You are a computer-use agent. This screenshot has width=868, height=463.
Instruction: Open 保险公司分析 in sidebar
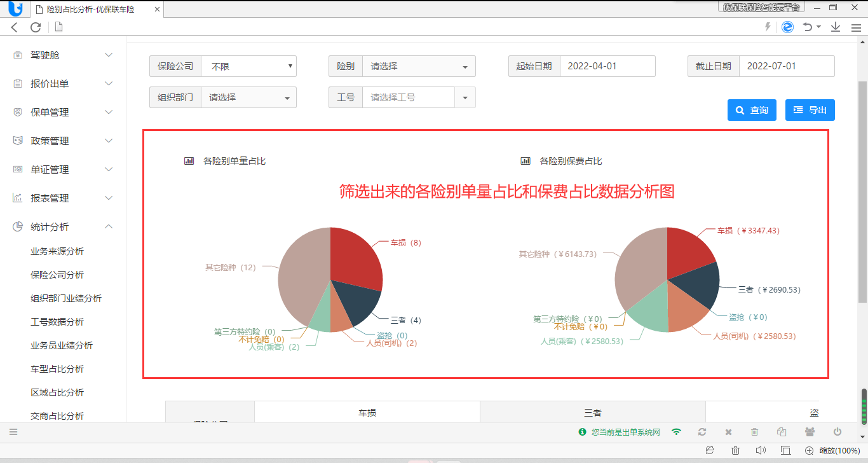(57, 275)
